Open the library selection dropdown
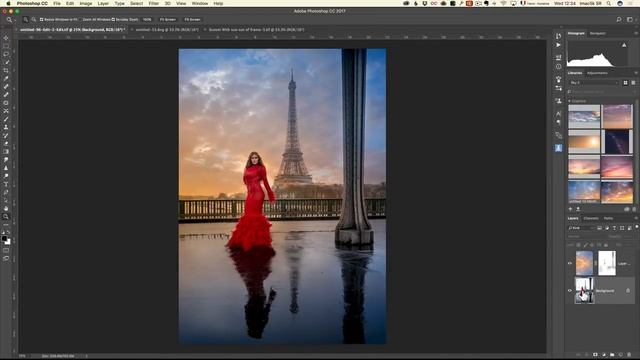Screen dimensions: 640x360 point(593,83)
